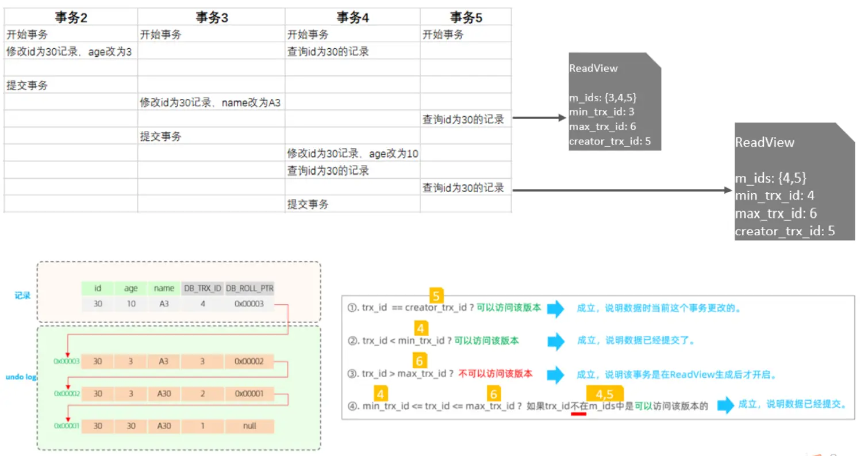This screenshot has width=868, height=456.
Task: Click the yellow '4,5' badge above m_ids
Action: (605, 394)
